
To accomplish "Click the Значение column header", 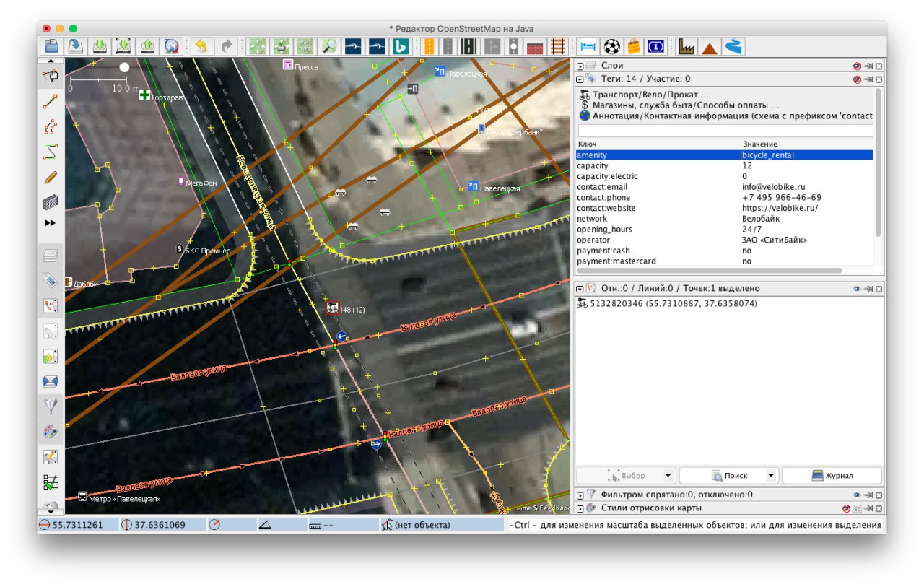I will coord(807,144).
